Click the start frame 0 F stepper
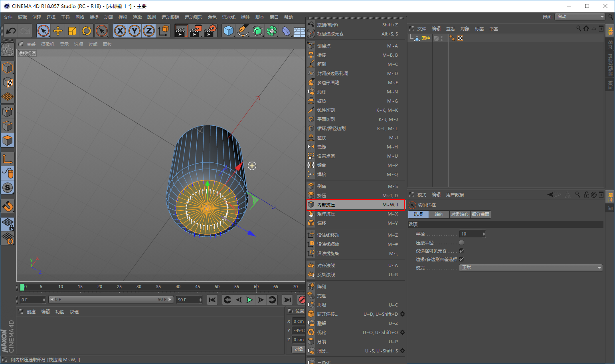 click(44, 300)
